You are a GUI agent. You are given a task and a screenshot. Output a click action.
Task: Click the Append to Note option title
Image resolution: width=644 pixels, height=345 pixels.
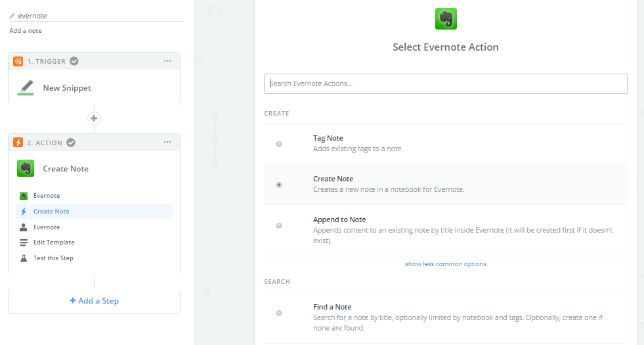(339, 219)
